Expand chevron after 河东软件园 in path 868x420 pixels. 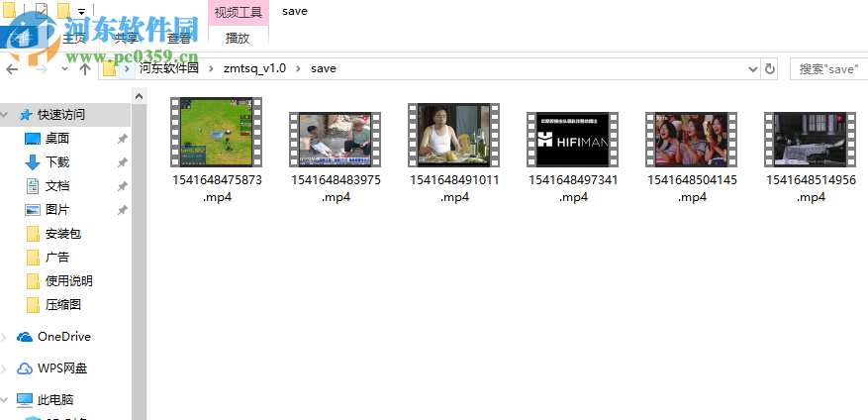pyautogui.click(x=211, y=68)
